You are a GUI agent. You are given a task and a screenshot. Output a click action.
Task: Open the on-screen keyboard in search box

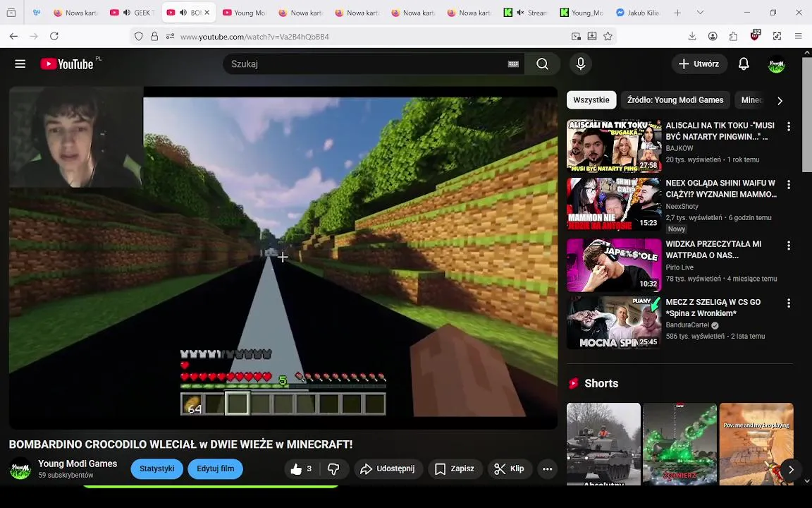tap(513, 64)
